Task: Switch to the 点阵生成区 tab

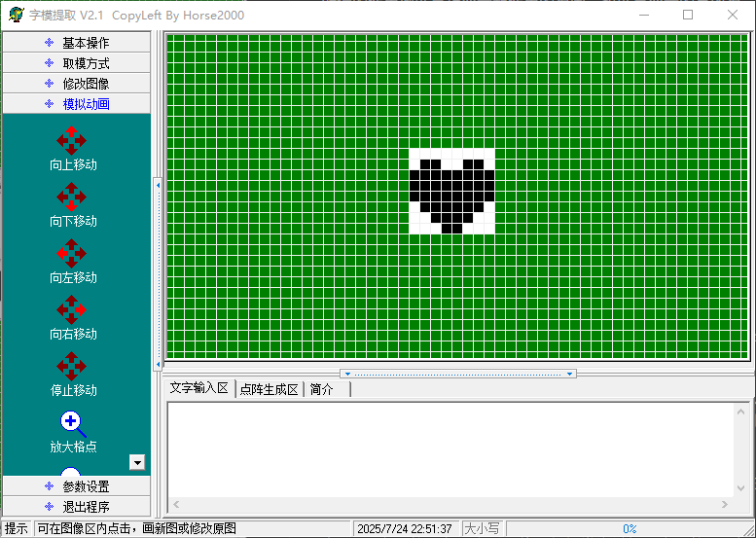Action: pos(270,389)
